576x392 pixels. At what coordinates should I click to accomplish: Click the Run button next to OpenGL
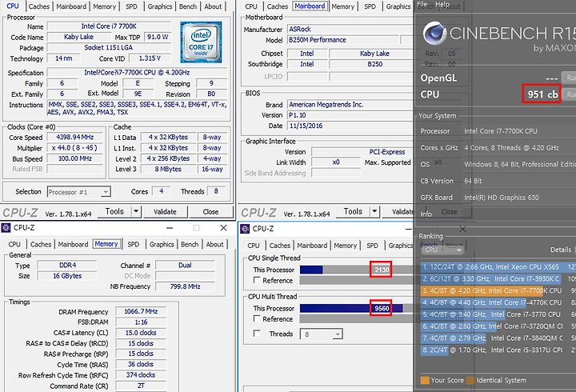(570, 78)
